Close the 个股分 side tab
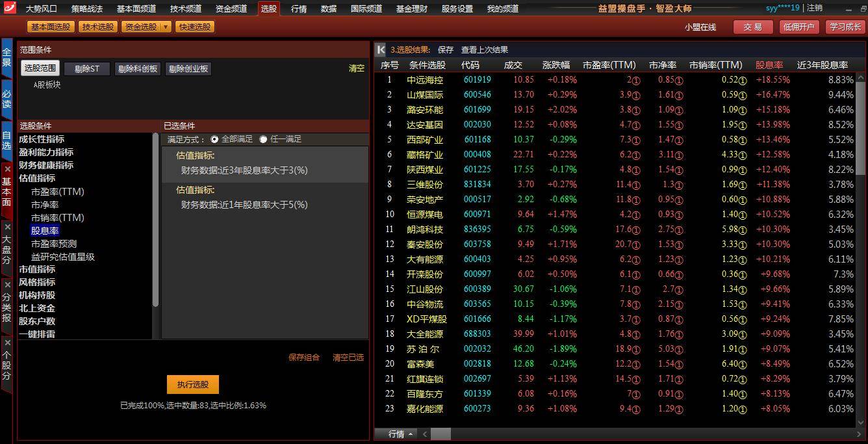868x444 pixels. pyautogui.click(x=6, y=342)
